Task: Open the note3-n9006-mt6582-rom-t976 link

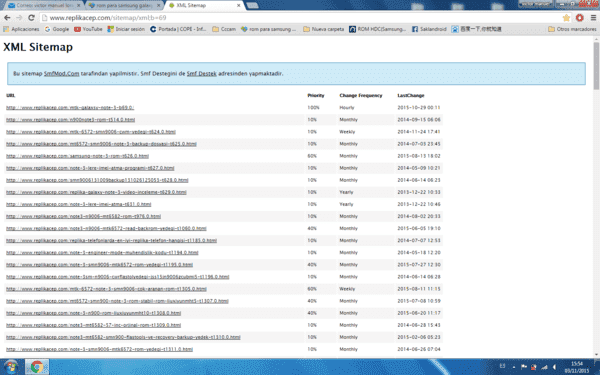Action: [x=83, y=216]
